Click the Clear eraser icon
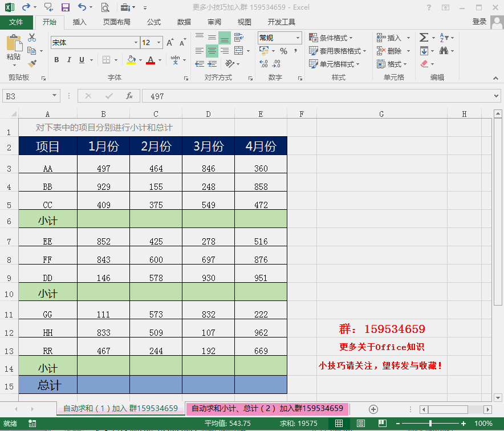504x431 pixels. click(x=424, y=64)
